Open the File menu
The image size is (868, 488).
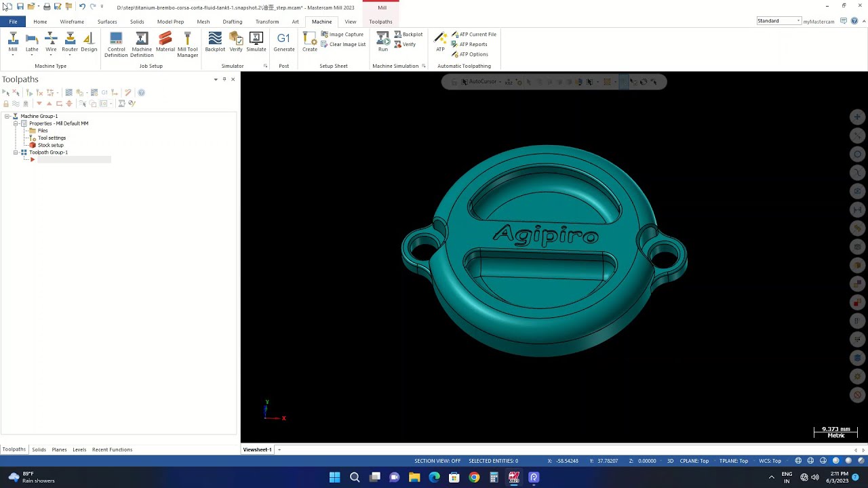click(x=13, y=22)
